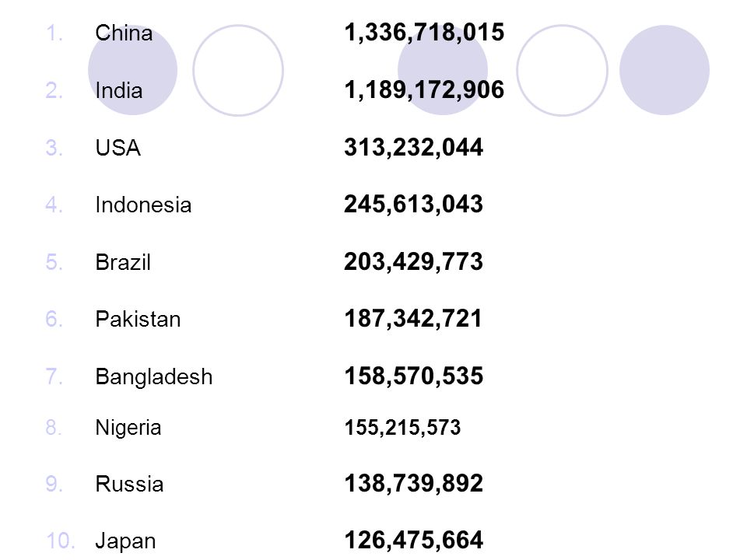Select the Indonesia text
This screenshot has height=560, width=747.
pos(143,205)
